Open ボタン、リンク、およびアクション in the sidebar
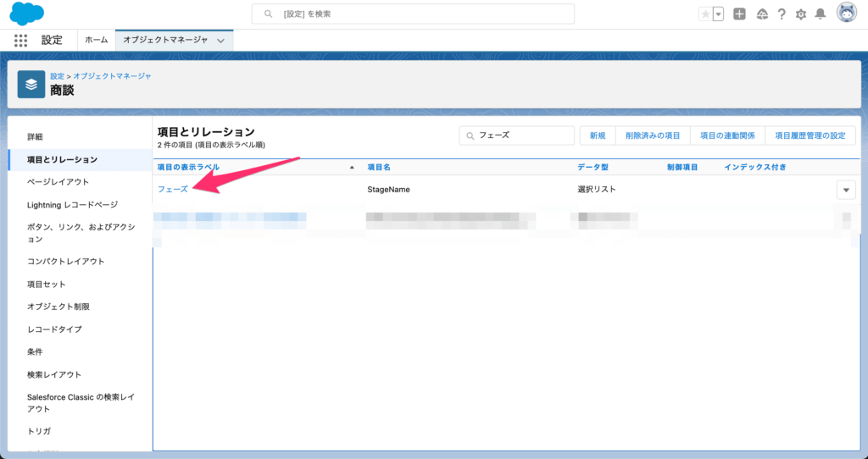The height and width of the screenshot is (459, 868). tap(81, 233)
